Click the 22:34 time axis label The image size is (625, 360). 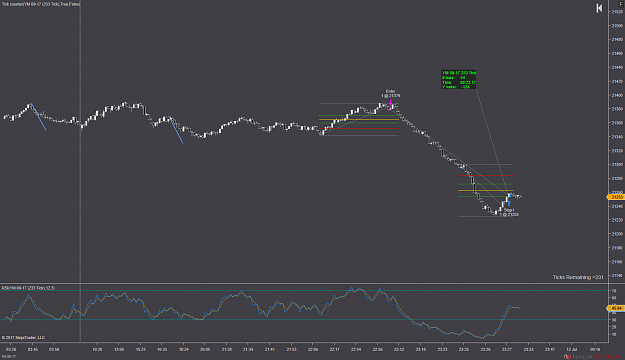point(356,349)
